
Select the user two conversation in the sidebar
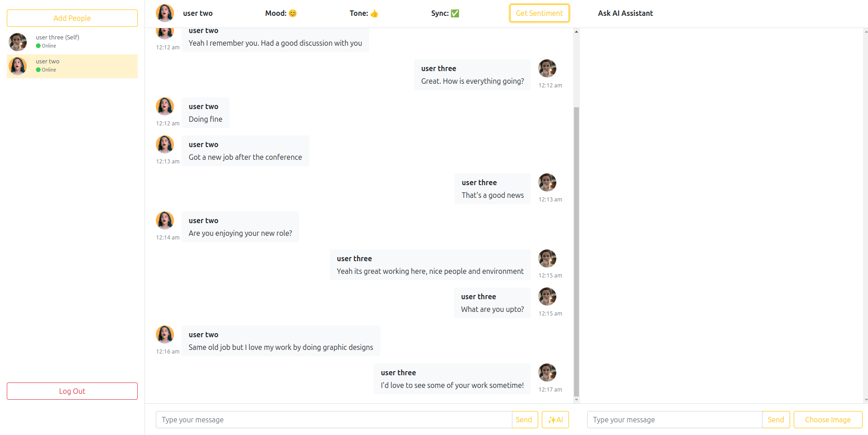pyautogui.click(x=72, y=66)
